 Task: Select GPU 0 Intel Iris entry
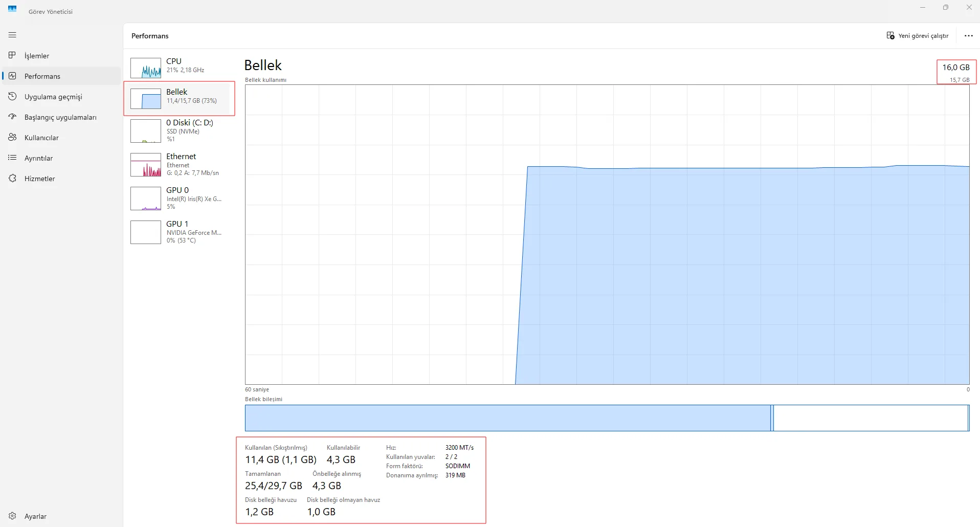tap(179, 198)
